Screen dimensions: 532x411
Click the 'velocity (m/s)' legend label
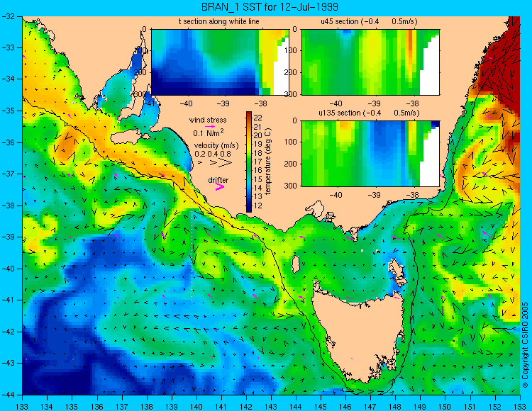(x=216, y=146)
